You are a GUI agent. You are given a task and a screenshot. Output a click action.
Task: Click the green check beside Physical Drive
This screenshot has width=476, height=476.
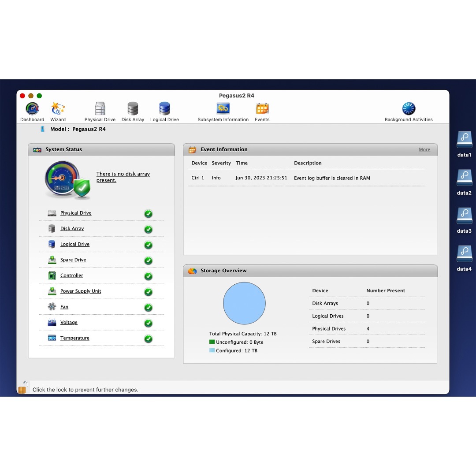coord(148,214)
